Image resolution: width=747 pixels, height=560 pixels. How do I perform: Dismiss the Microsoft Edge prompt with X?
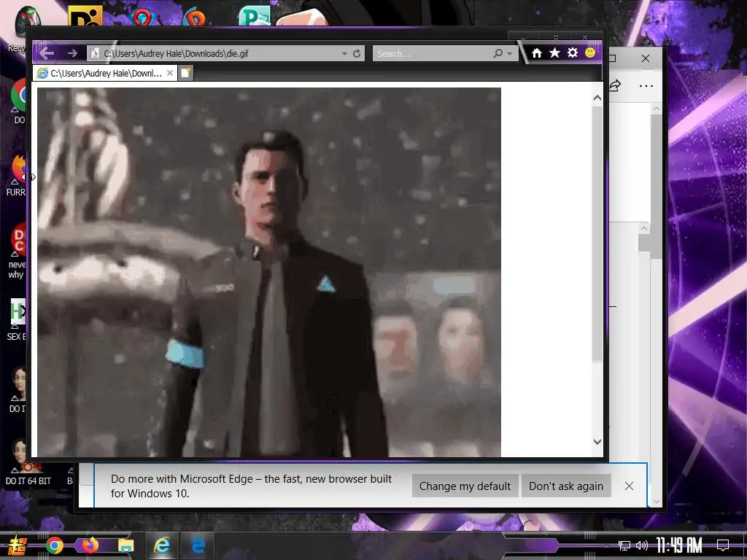point(629,486)
